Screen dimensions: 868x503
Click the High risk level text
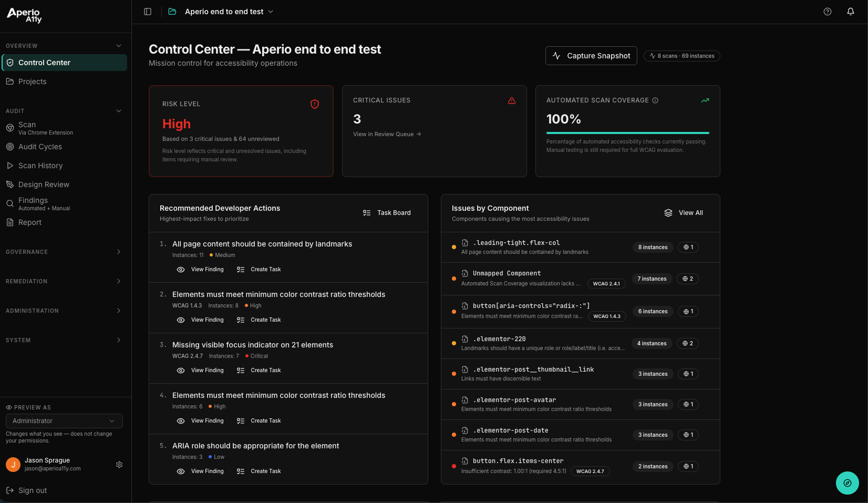(x=177, y=124)
